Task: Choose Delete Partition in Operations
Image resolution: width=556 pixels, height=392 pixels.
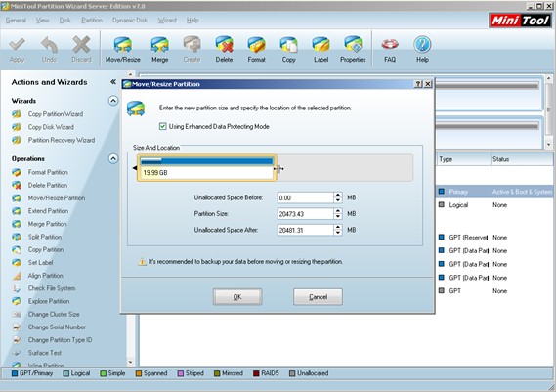Action: (x=48, y=185)
